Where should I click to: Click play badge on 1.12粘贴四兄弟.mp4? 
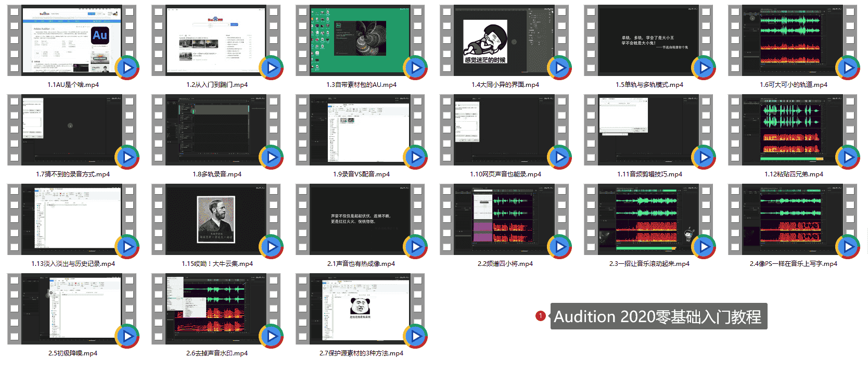tap(848, 157)
